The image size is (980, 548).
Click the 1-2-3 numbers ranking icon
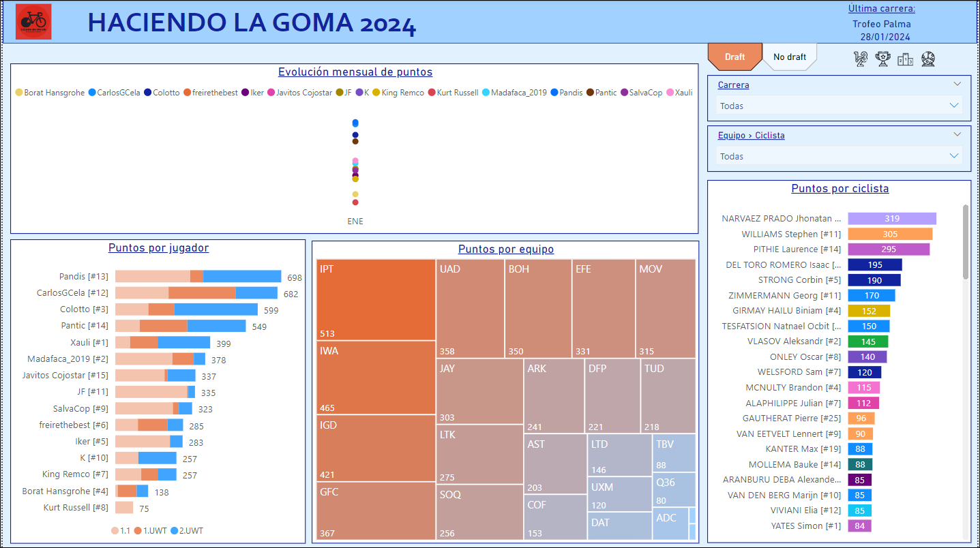tap(861, 59)
